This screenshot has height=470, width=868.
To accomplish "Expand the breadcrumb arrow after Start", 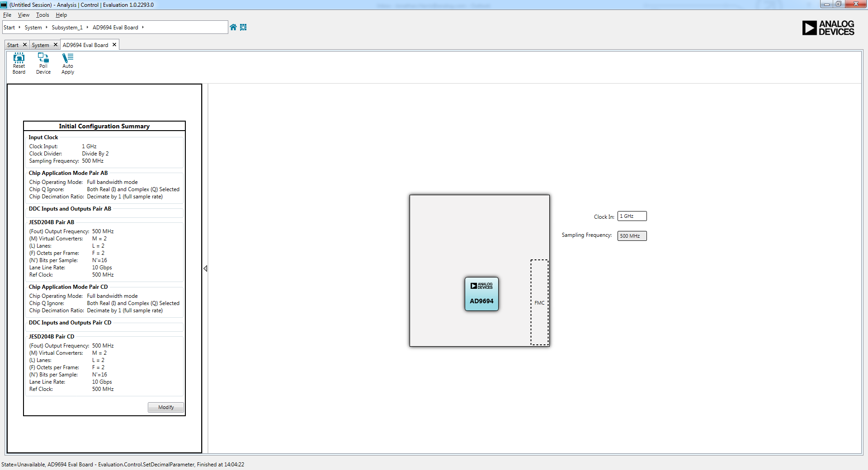I will [19, 27].
